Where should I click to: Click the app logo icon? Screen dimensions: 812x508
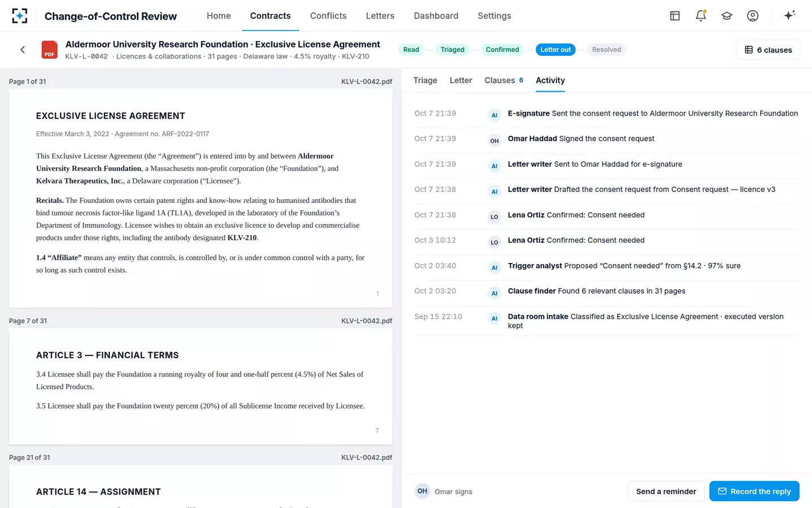click(20, 16)
